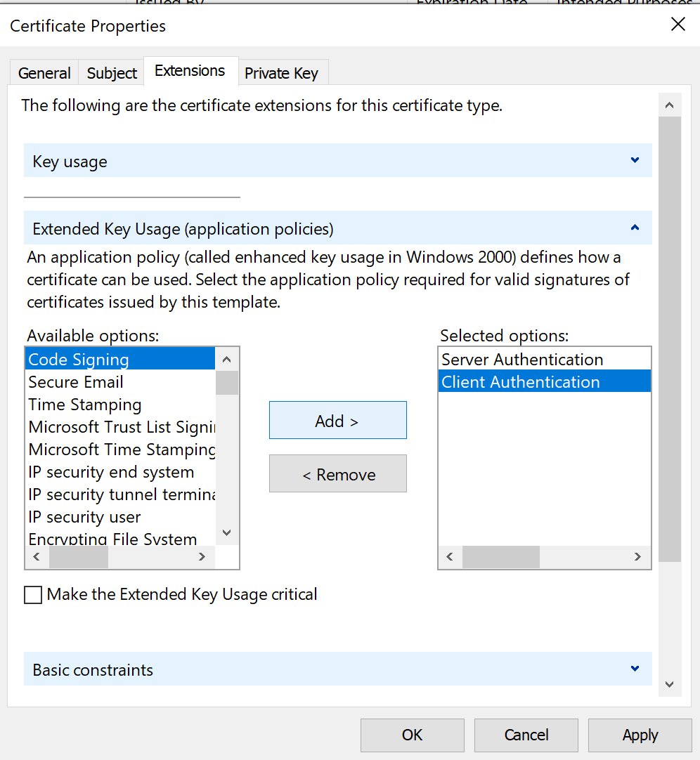700x760 pixels.
Task: Select Time Stamping from available options
Action: coord(85,405)
